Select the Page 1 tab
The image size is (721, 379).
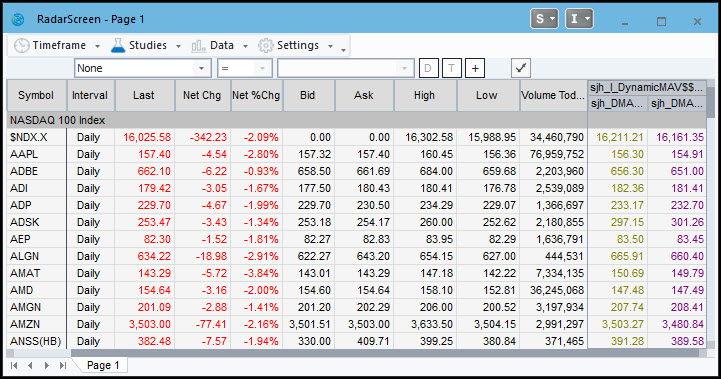tap(103, 365)
